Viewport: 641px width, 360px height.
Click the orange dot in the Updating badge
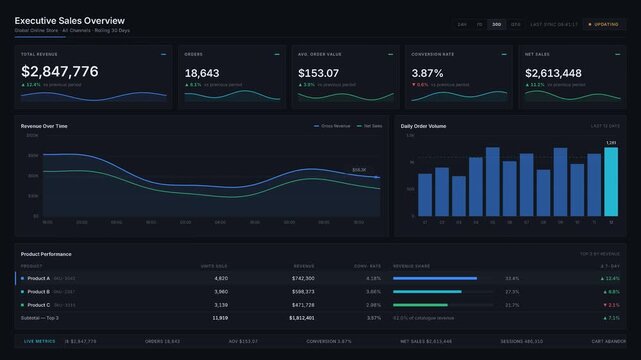[589, 25]
